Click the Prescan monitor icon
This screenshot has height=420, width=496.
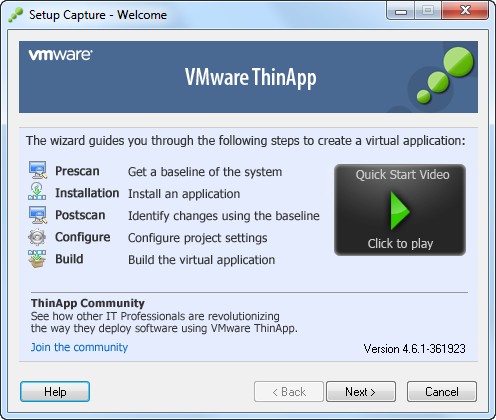click(37, 170)
